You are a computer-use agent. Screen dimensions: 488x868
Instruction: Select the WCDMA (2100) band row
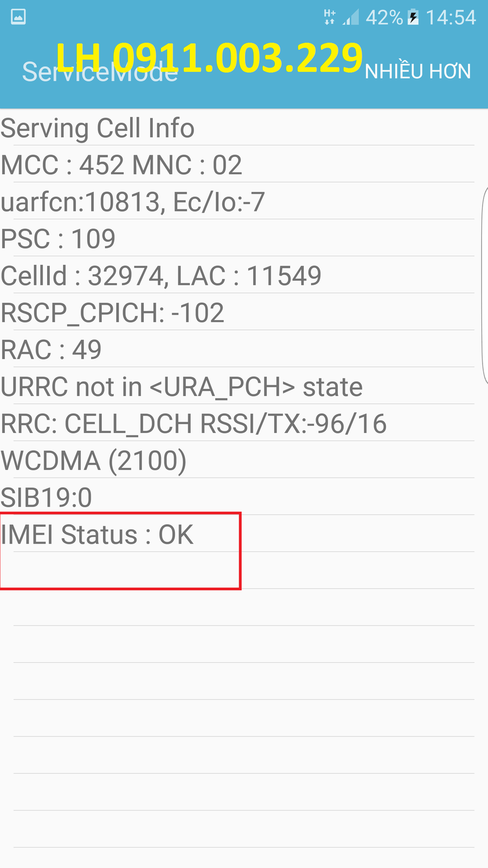click(94, 461)
